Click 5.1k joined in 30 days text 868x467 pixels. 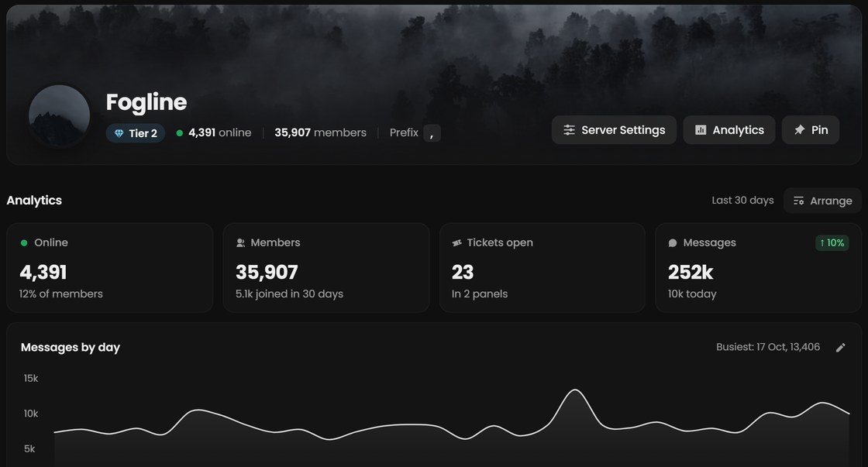point(290,294)
